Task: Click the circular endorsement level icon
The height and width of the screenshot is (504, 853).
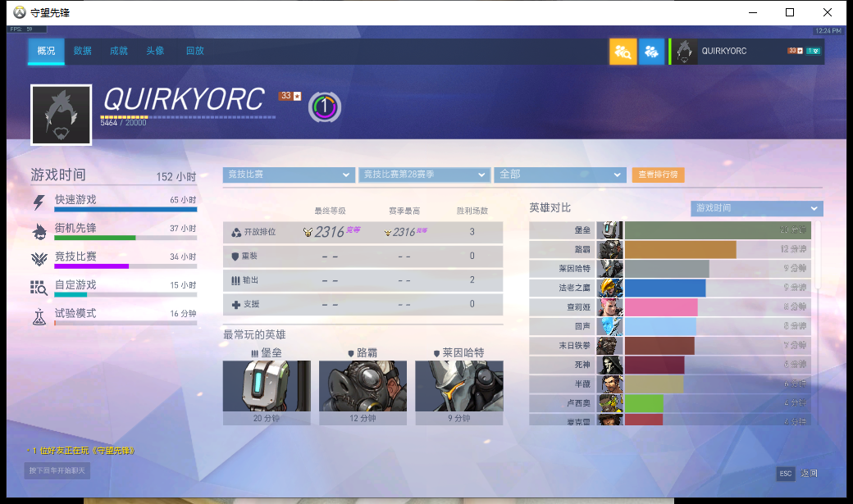Action: coord(325,107)
